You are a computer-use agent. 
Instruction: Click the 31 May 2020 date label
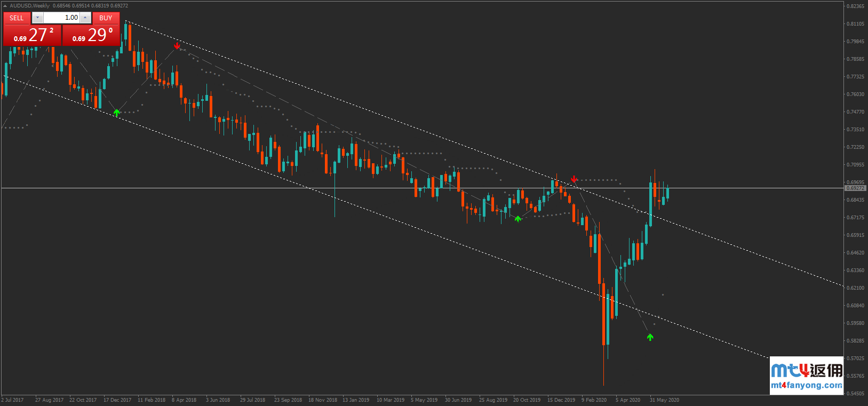[x=664, y=400]
